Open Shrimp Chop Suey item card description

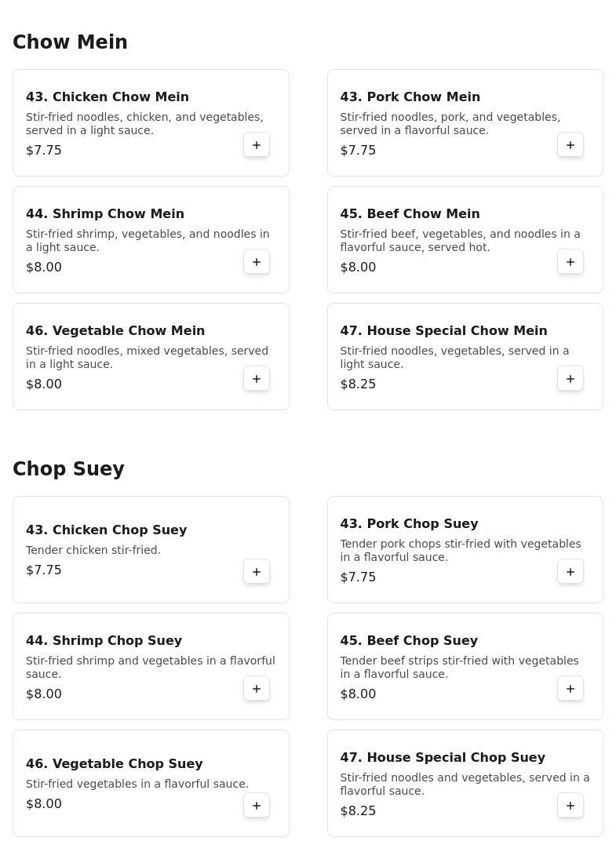point(150,668)
